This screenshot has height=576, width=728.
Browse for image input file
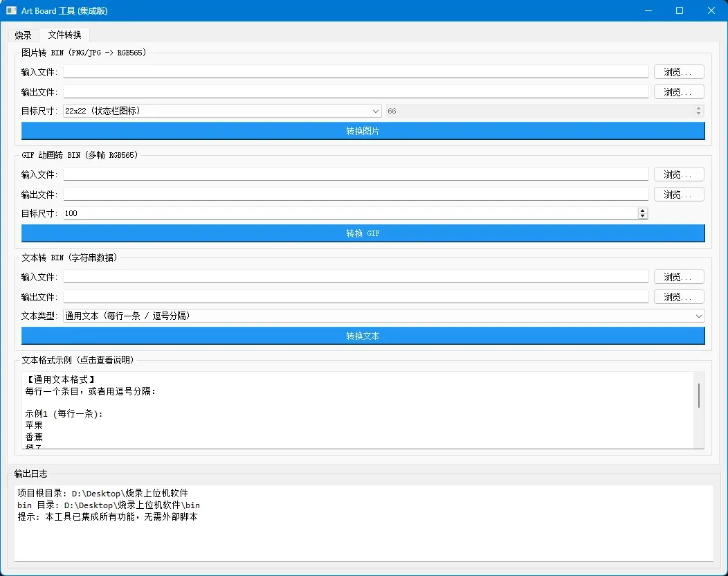pos(679,72)
